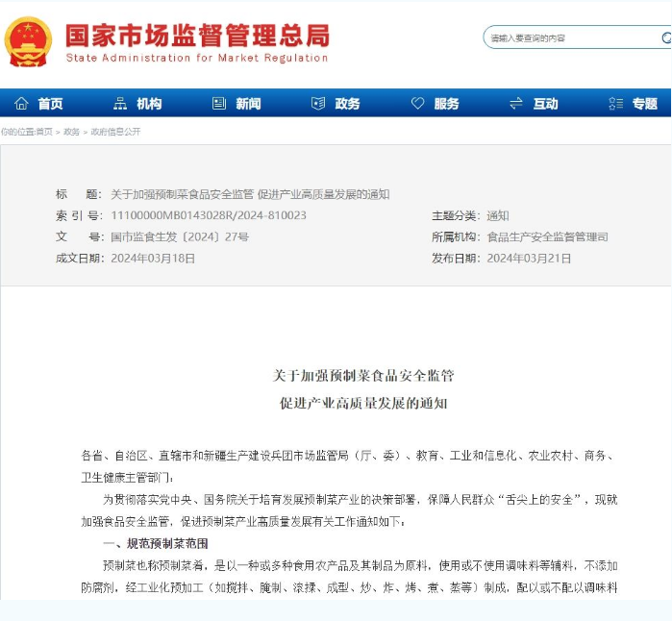The image size is (672, 621).
Task: Open the 首页 navigation menu item
Action: [x=51, y=104]
